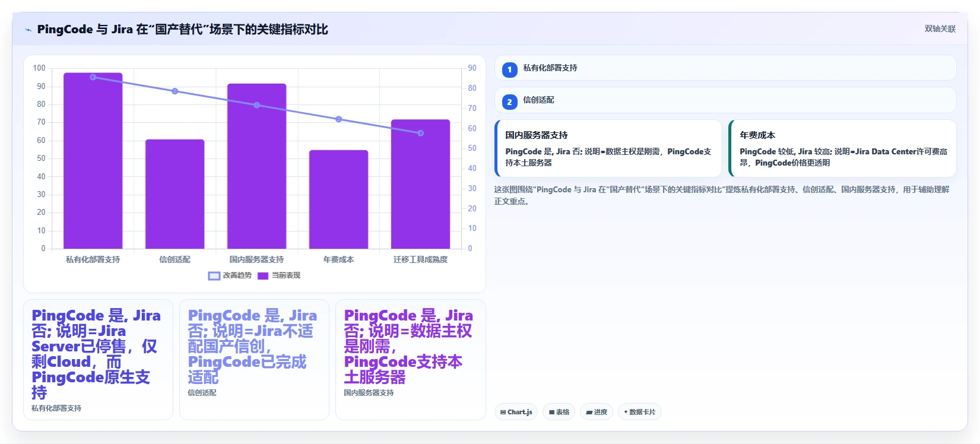The width and height of the screenshot is (980, 444).
Task: Select list item 私有化部署支持
Action: tap(725, 68)
